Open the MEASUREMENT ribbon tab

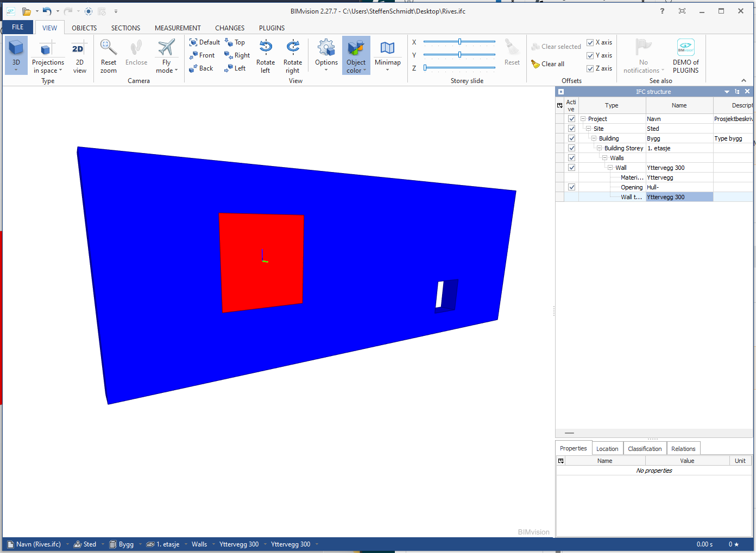click(x=178, y=28)
